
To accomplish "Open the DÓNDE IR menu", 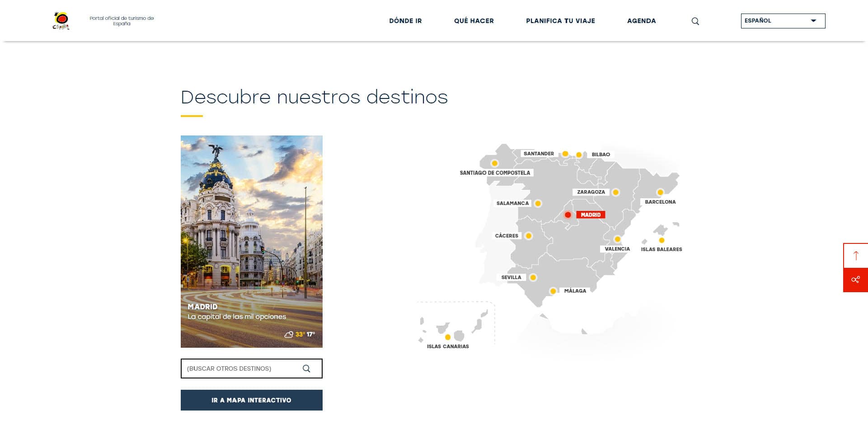I will click(405, 21).
